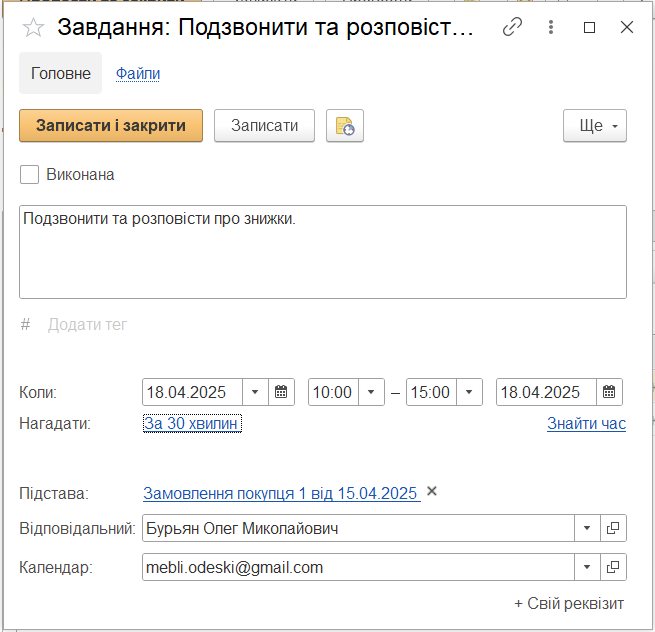Open the Відповідальний record with open icon
Image resolution: width=655 pixels, height=632 pixels.
613,528
